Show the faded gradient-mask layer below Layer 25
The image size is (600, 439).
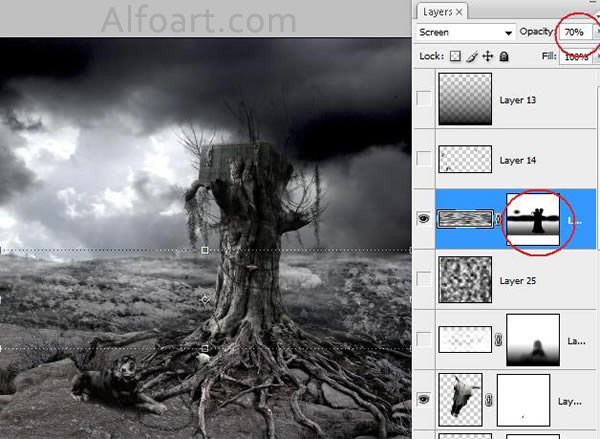point(424,339)
